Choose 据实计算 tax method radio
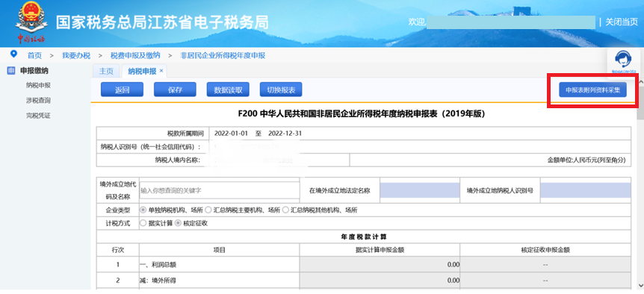Screen dimensions: 644x294 point(143,223)
